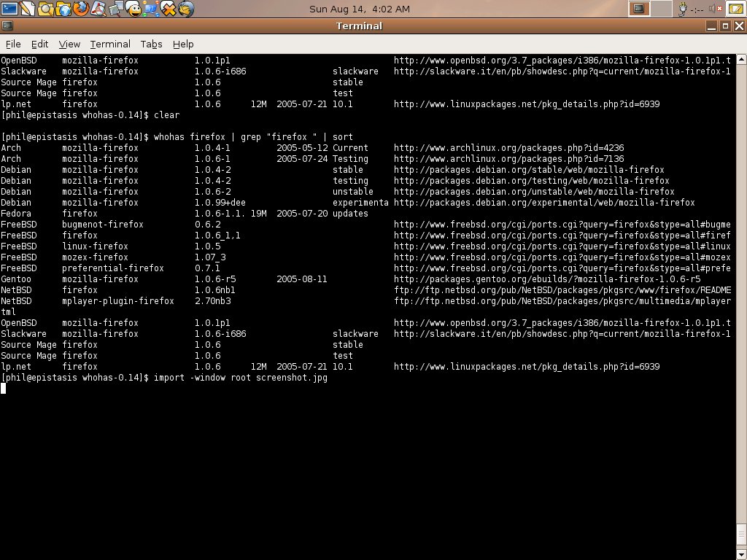747x560 pixels.
Task: Click the Debian unstable packages URL
Action: (534, 192)
